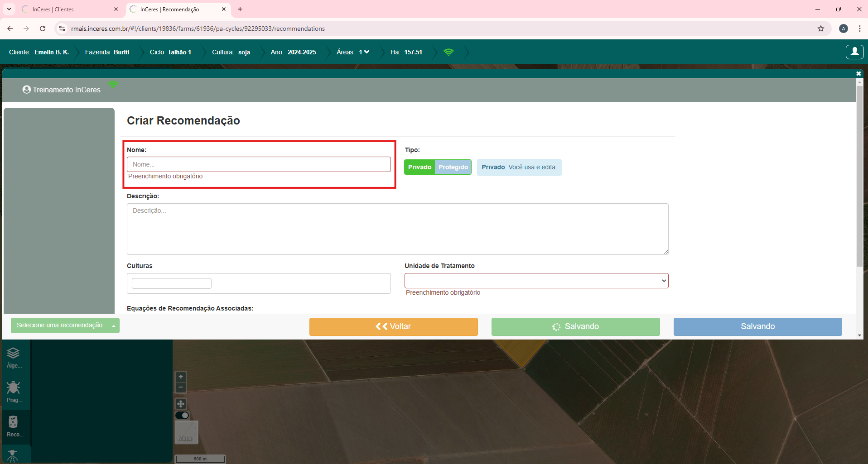Image resolution: width=868 pixels, height=464 pixels.
Task: Zoom out on the map with minus
Action: coord(181,387)
